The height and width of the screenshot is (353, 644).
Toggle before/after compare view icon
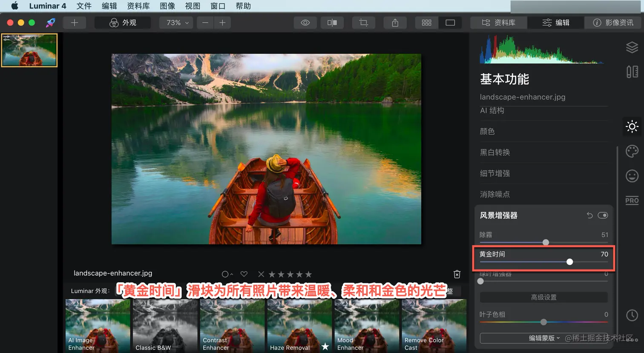click(332, 23)
